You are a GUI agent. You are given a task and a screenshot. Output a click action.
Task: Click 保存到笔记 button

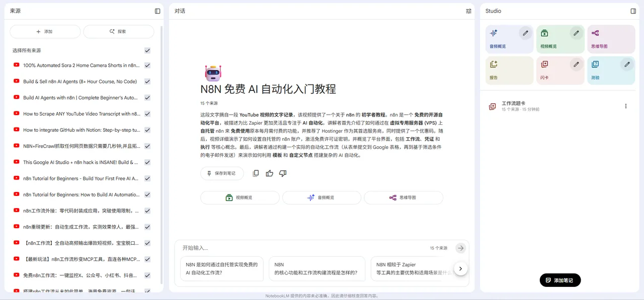[222, 173]
